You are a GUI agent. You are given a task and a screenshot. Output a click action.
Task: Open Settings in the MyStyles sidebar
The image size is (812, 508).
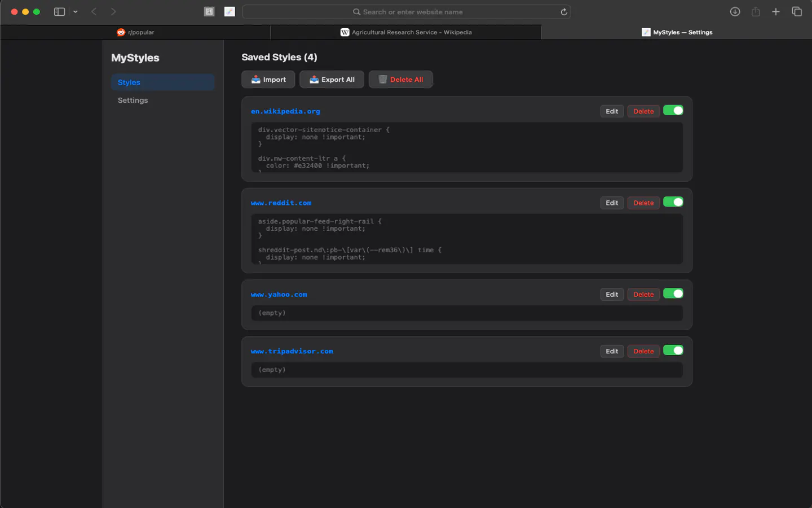[163, 100]
